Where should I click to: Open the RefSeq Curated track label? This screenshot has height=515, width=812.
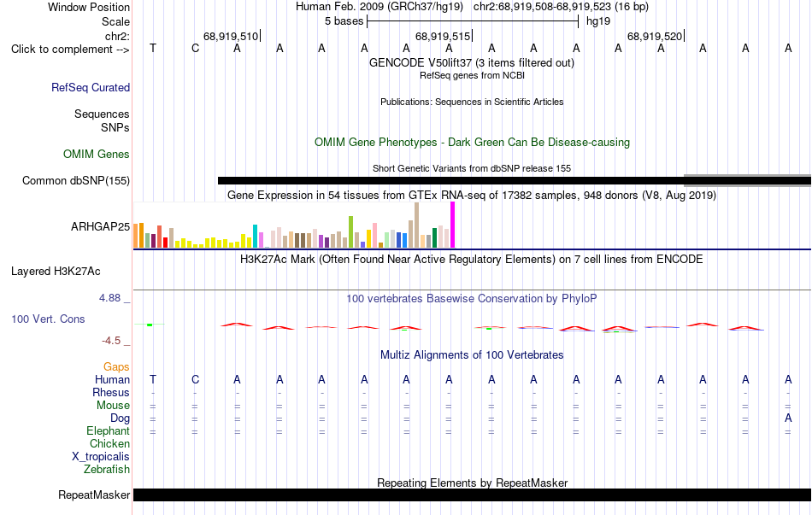[91, 87]
